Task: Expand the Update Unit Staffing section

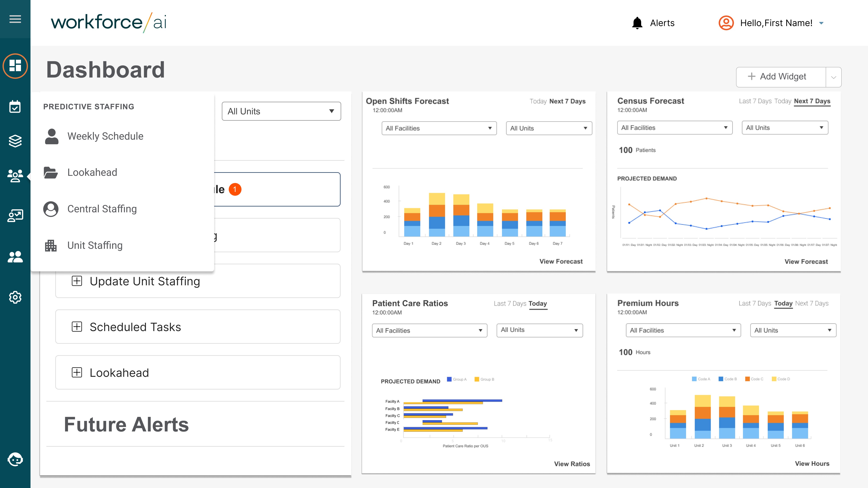Action: pos(77,281)
